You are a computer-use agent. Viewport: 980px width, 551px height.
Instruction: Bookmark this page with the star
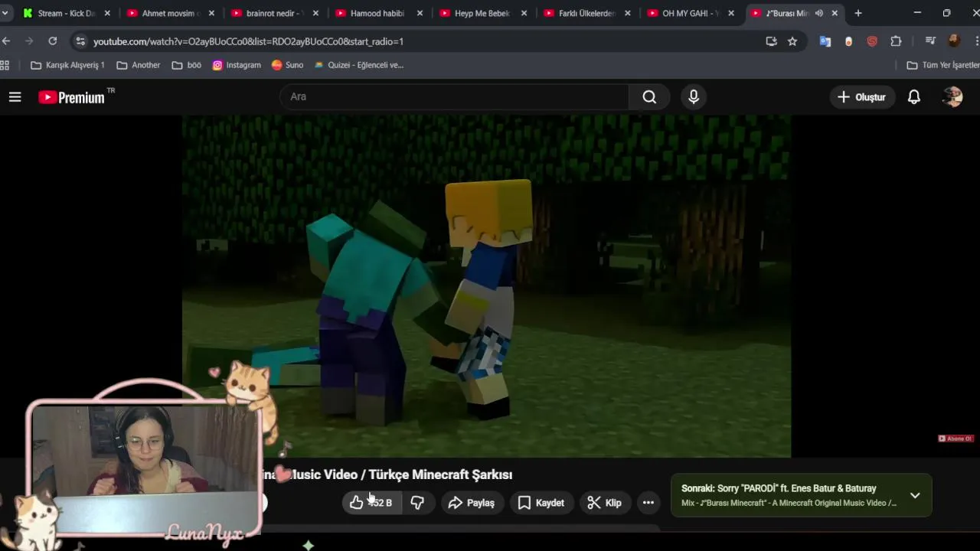[x=792, y=41]
